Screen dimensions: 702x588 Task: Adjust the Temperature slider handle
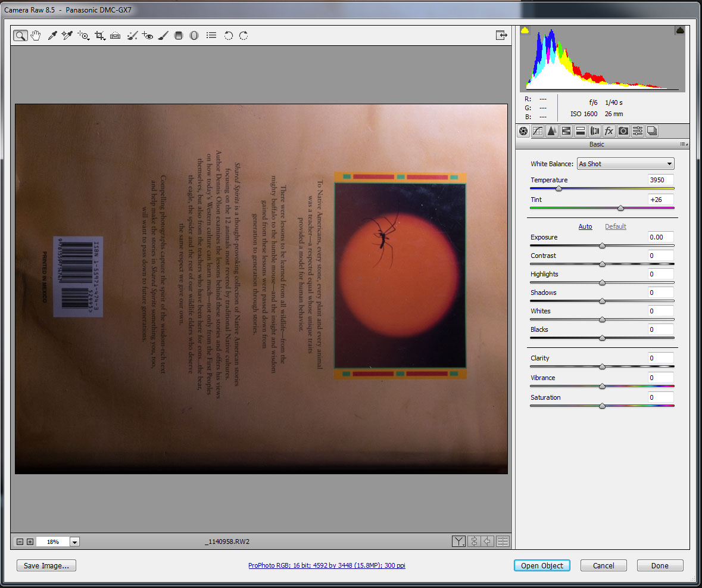click(x=559, y=188)
